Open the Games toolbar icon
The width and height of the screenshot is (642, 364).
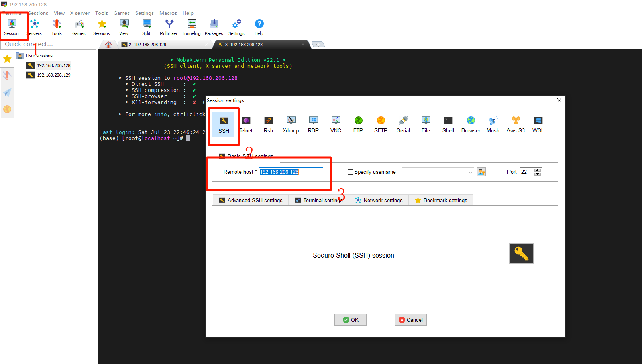pyautogui.click(x=79, y=27)
